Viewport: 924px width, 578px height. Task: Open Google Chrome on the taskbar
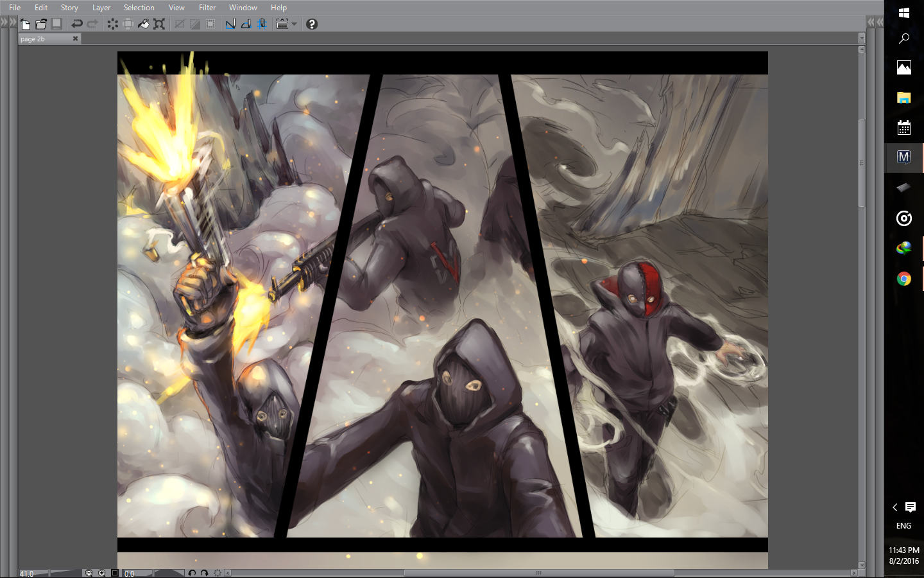click(904, 279)
